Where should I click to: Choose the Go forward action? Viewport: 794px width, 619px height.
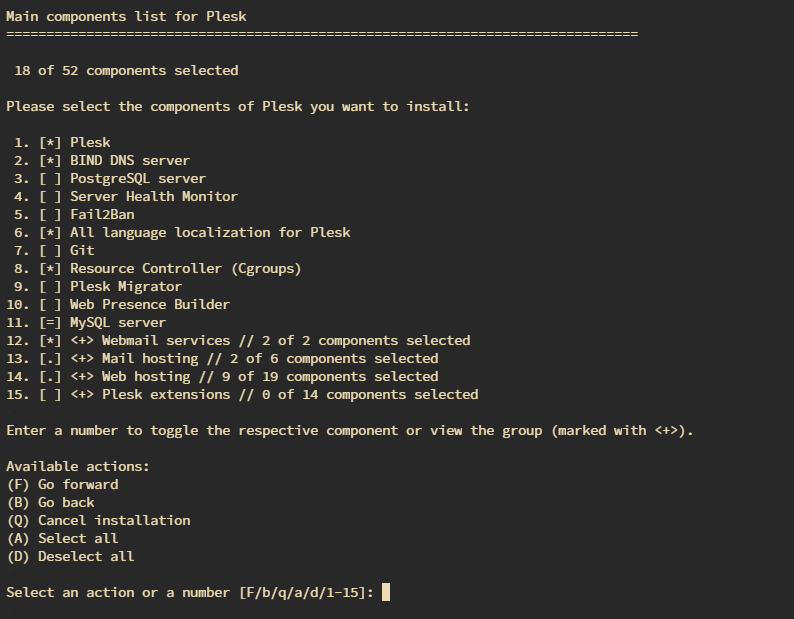(x=62, y=484)
